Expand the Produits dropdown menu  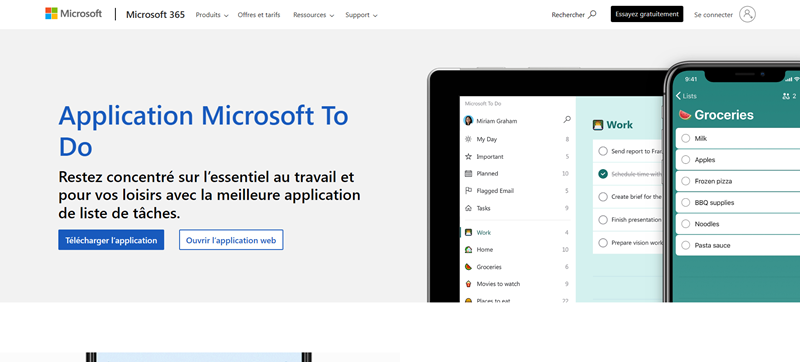[x=212, y=15]
